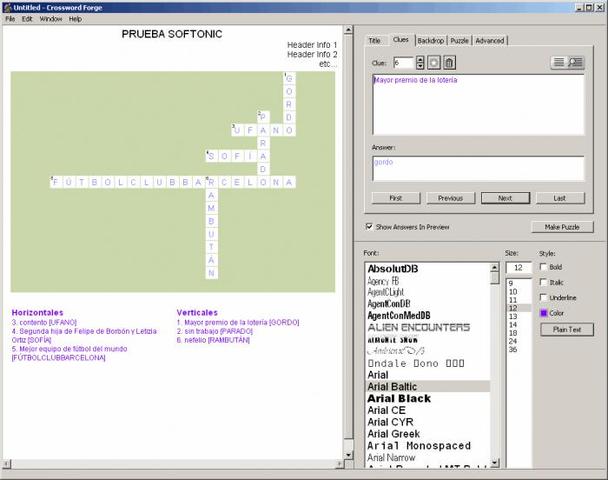
Task: Select AbsolutDB in the font list
Action: pos(393,269)
